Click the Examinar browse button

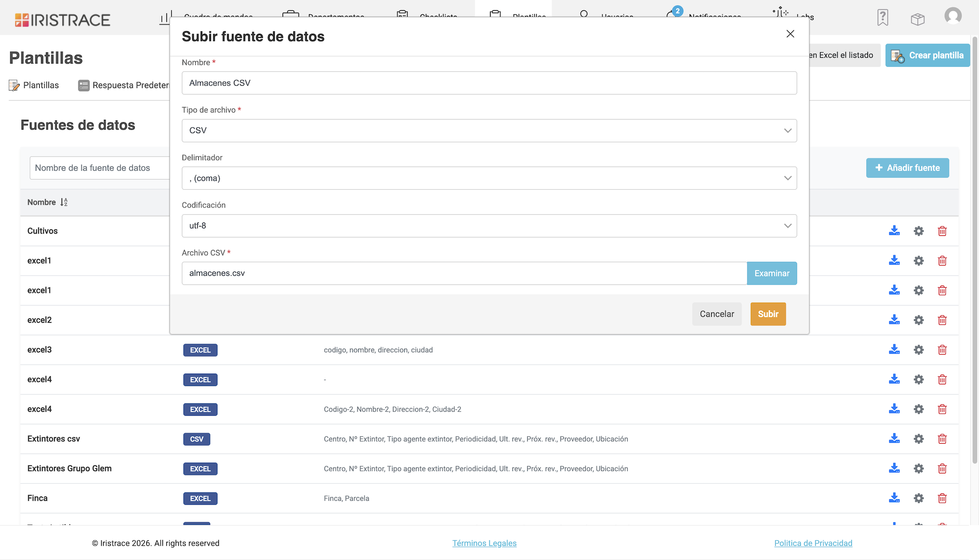(772, 273)
